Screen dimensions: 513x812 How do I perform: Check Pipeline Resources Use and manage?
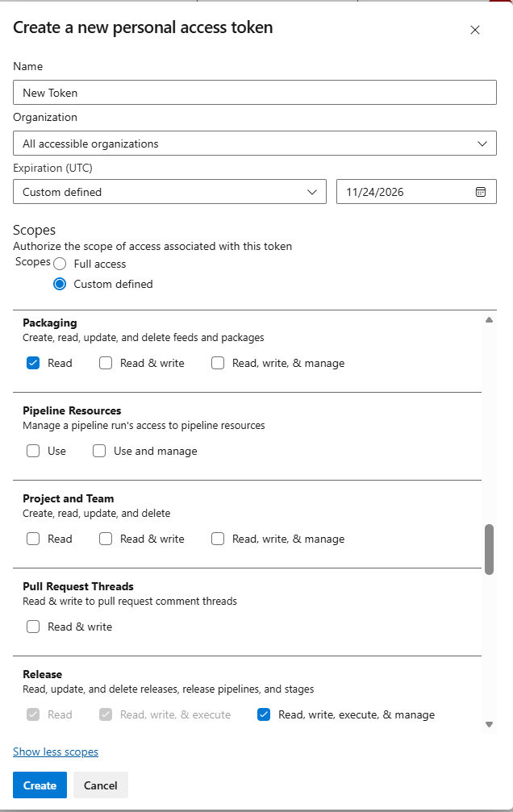tap(99, 451)
